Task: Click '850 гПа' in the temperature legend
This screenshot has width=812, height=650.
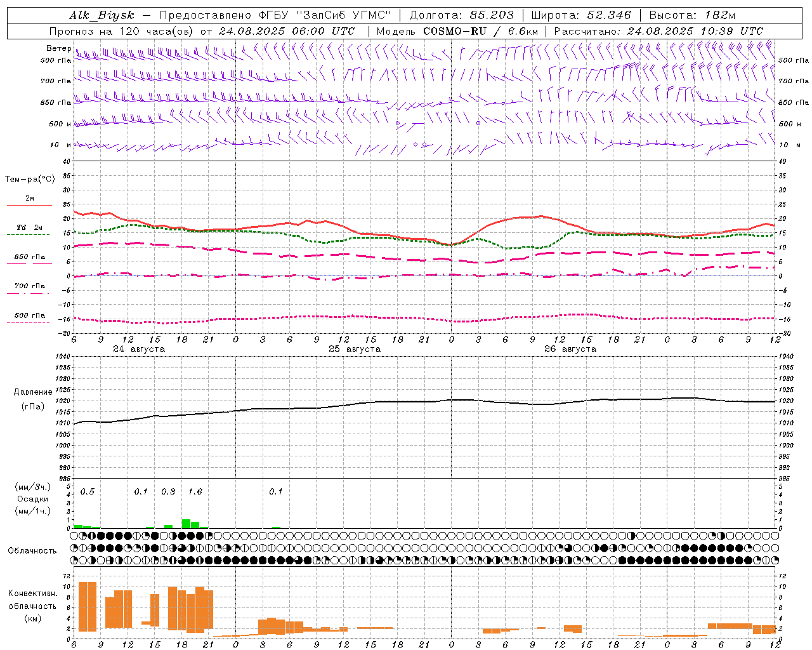Action: click(x=30, y=257)
